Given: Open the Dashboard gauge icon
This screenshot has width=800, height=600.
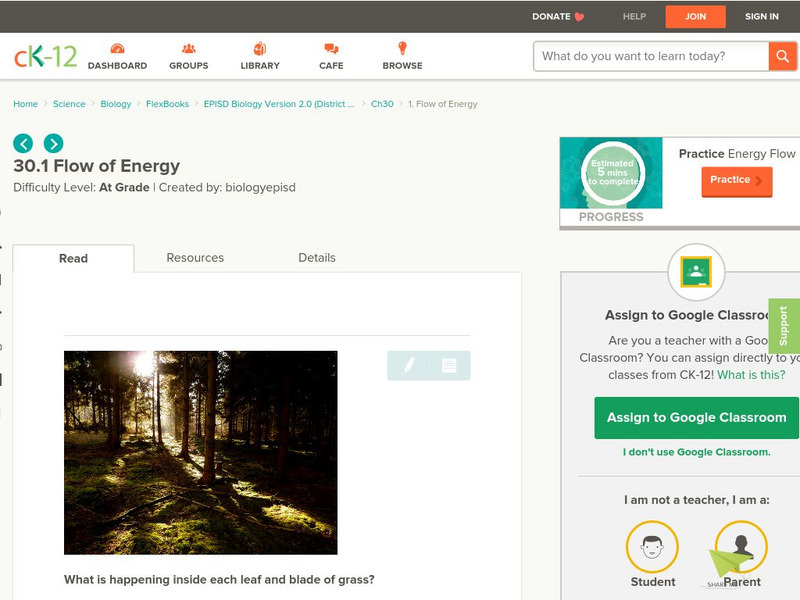Looking at the screenshot, I should [117, 49].
